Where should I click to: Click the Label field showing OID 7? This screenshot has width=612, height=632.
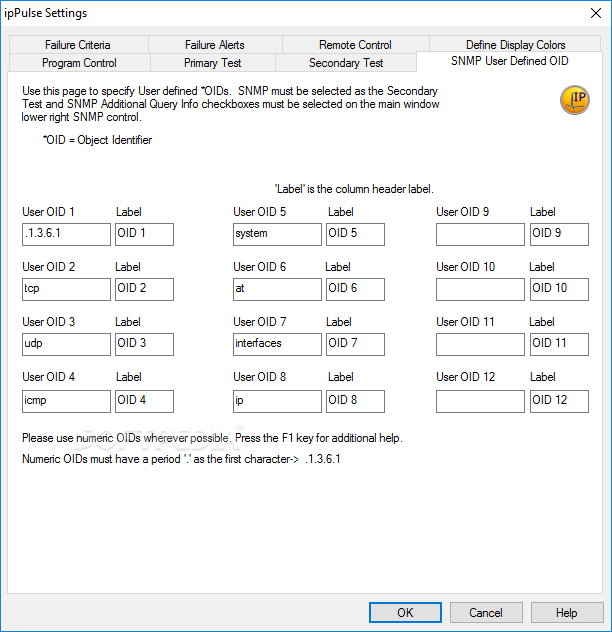[355, 344]
